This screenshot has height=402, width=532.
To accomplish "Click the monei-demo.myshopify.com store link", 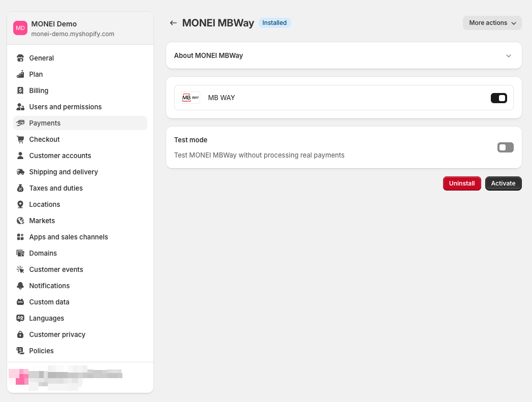I will pos(73,34).
